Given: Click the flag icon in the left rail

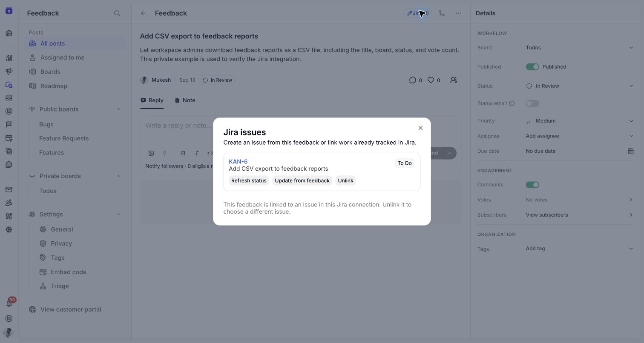Looking at the screenshot, I should click(9, 125).
